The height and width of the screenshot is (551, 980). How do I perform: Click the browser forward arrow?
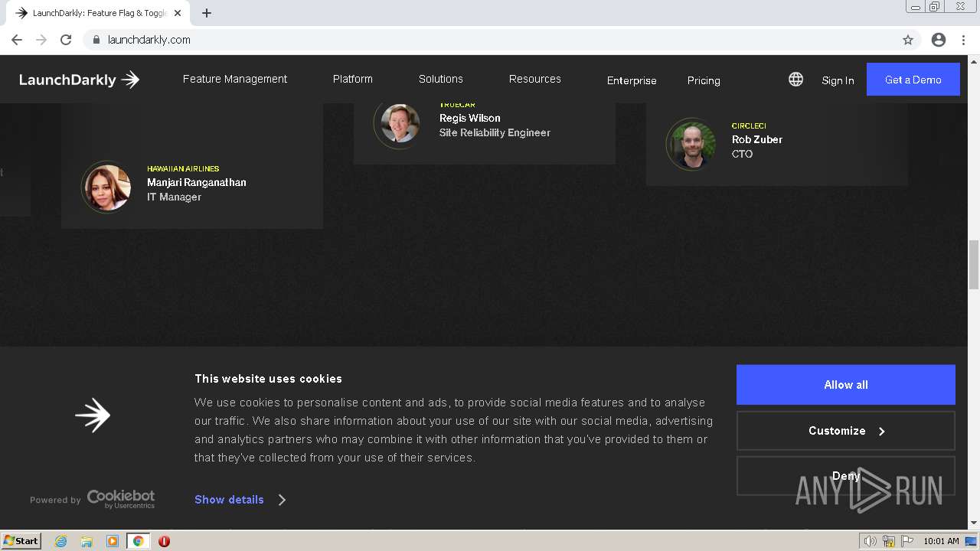pyautogui.click(x=41, y=40)
